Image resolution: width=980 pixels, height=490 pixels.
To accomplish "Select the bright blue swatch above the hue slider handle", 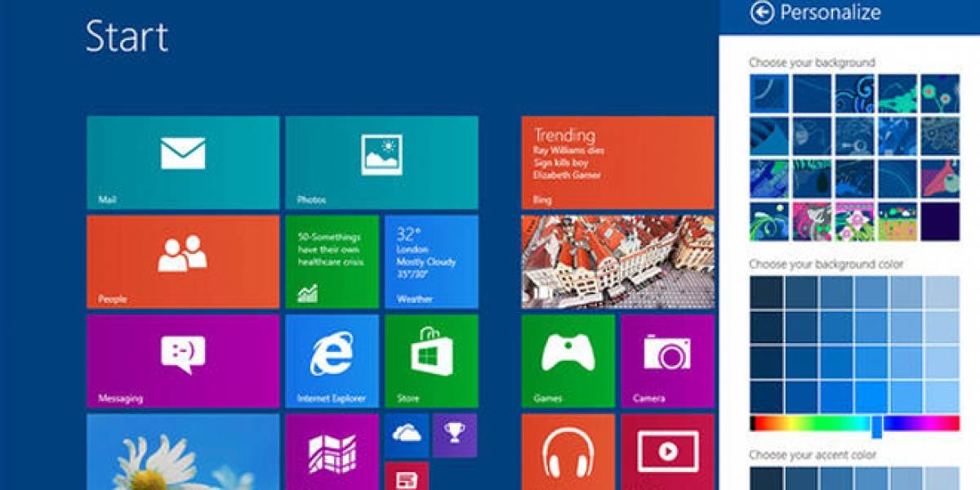I will click(x=872, y=397).
